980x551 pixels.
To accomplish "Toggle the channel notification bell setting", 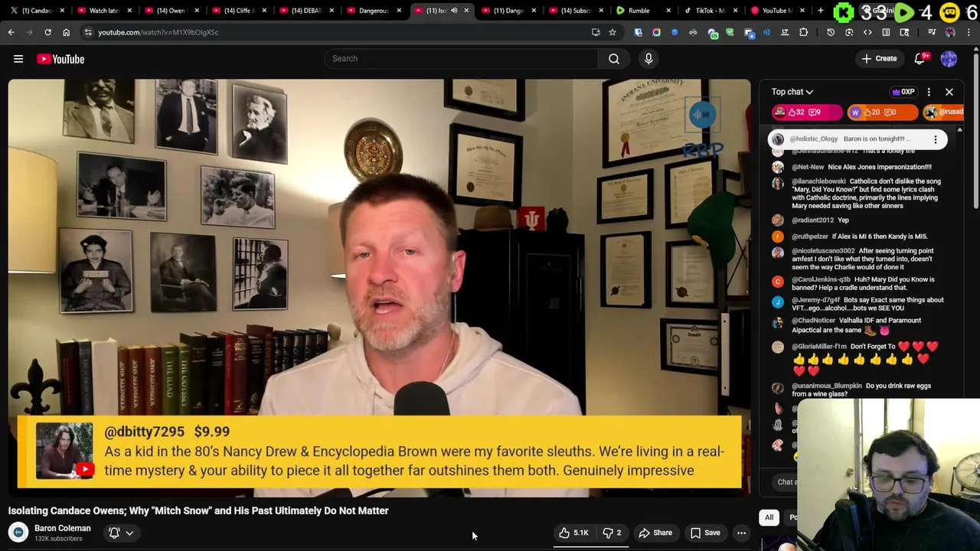I will (x=114, y=533).
